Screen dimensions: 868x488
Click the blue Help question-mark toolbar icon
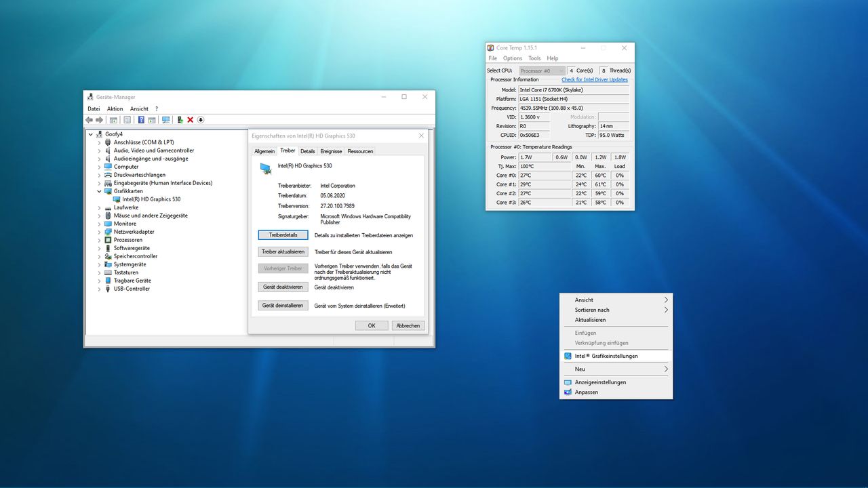coord(141,120)
